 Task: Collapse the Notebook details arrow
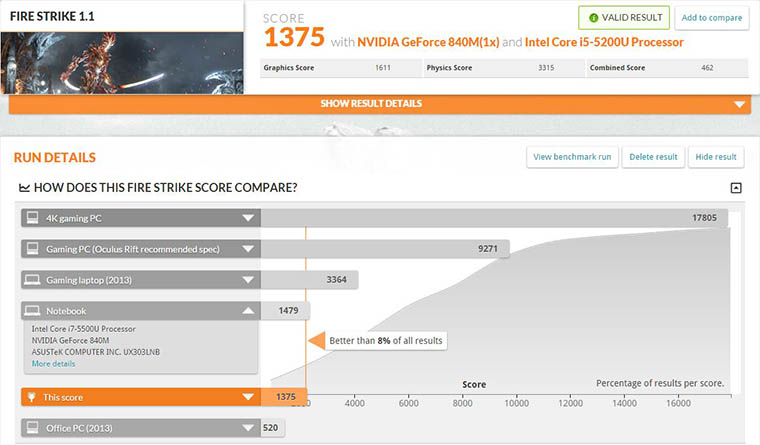248,310
